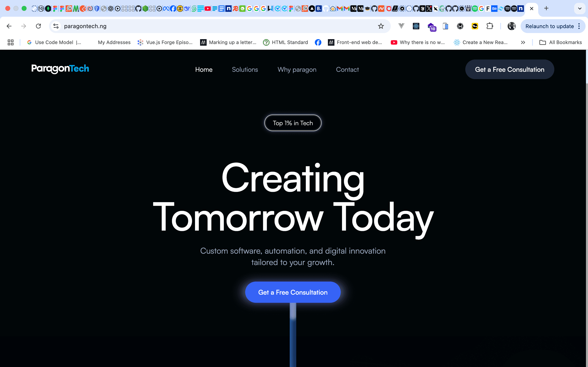Click the React DevTools extension icon
Screen dimensions: 588x367
click(x=416, y=26)
